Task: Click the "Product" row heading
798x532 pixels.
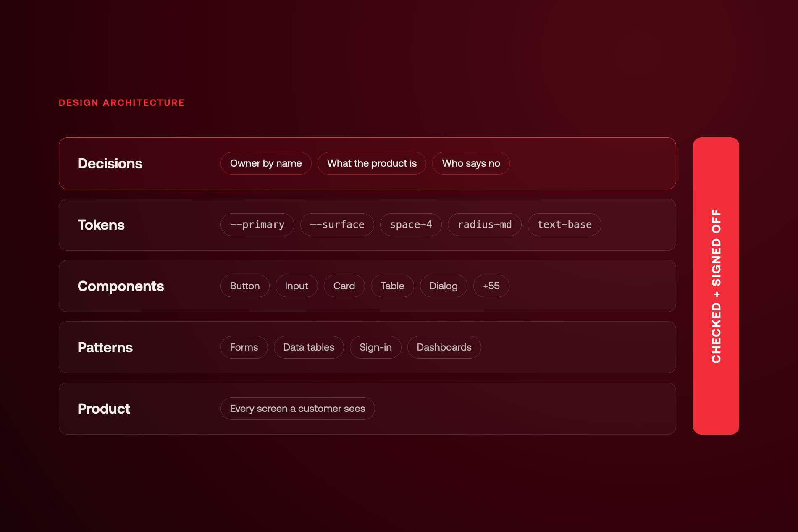Action: pos(104,409)
